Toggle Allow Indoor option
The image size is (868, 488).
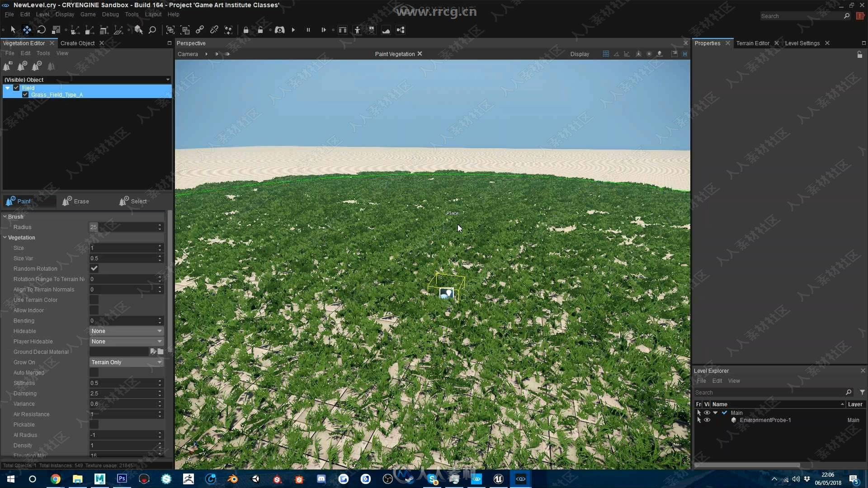pos(94,310)
